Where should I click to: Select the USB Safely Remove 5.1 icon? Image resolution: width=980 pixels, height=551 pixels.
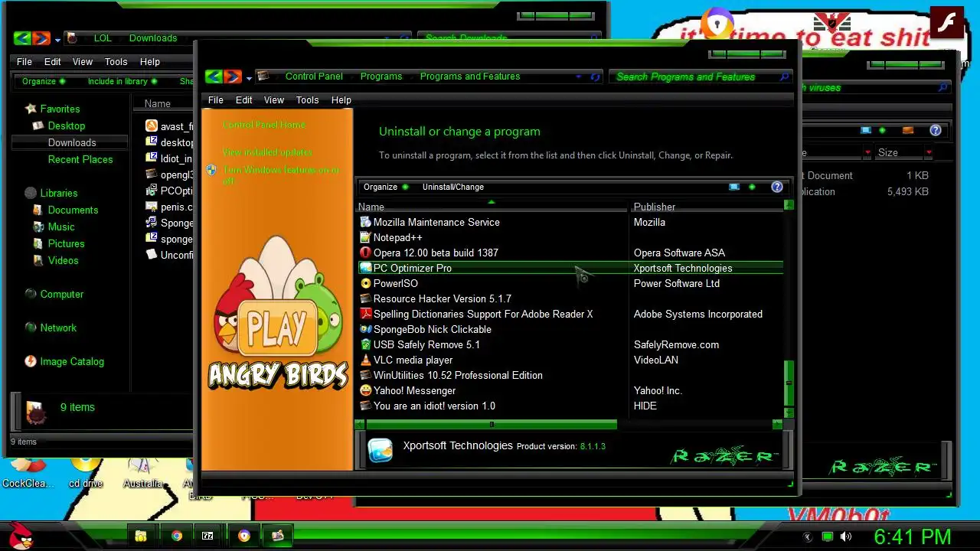[x=366, y=344]
